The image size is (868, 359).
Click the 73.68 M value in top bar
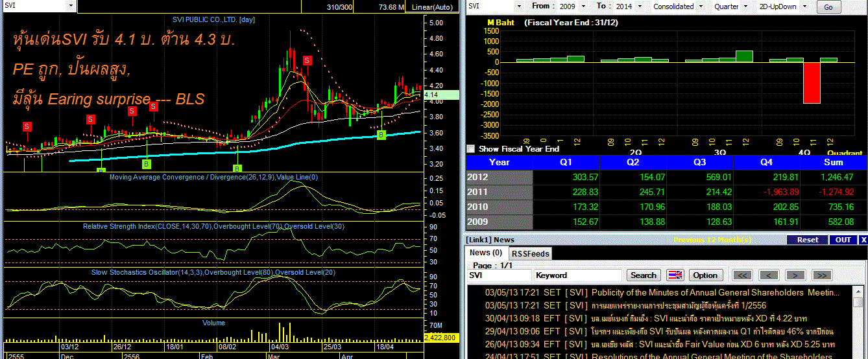[x=392, y=6]
